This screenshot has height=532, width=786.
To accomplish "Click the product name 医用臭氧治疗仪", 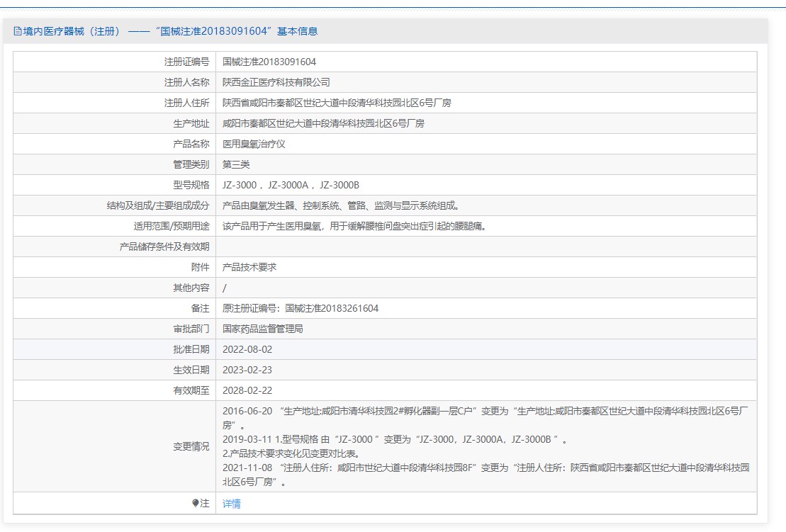I will [254, 144].
